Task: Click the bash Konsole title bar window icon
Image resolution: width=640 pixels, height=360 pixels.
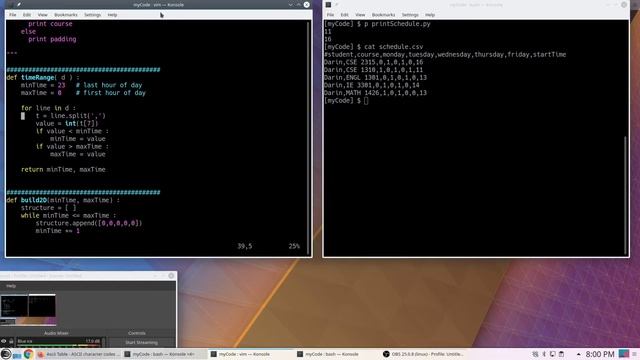Action: [328, 4]
